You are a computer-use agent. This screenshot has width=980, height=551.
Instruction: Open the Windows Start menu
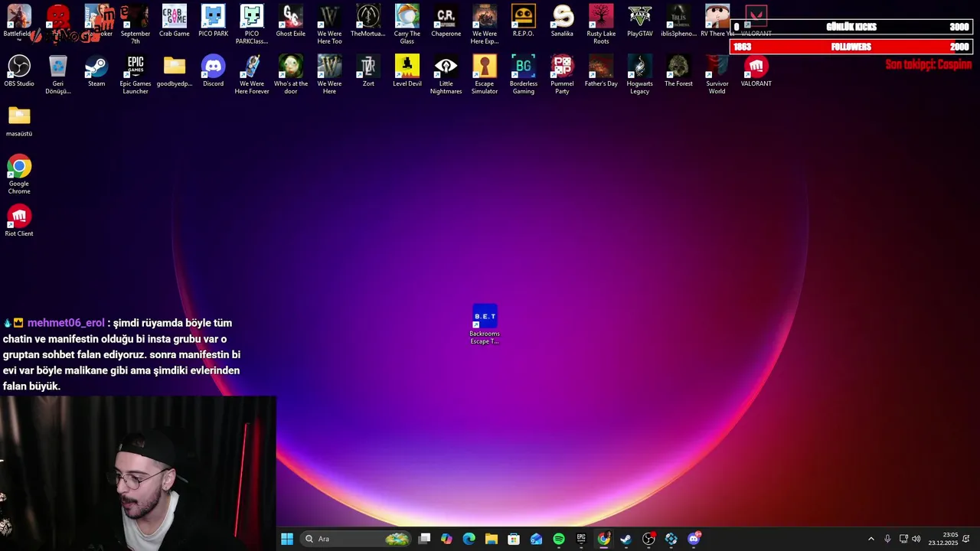(x=287, y=539)
